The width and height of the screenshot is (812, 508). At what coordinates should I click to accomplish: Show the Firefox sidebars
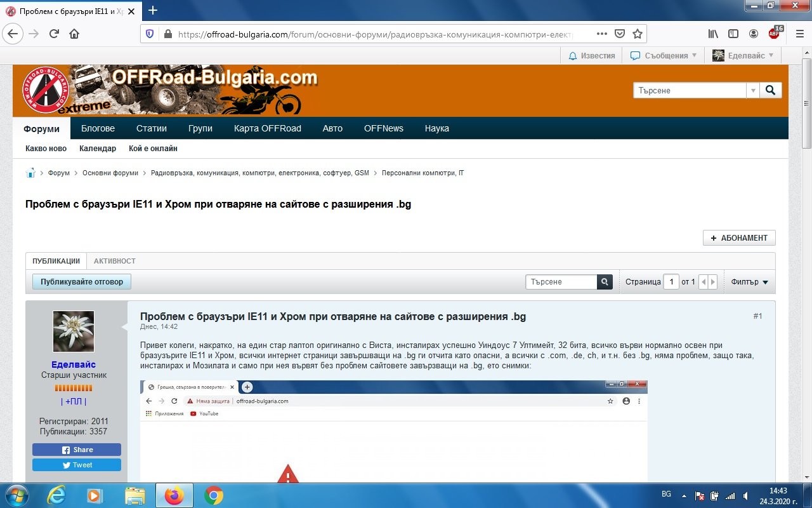point(733,34)
